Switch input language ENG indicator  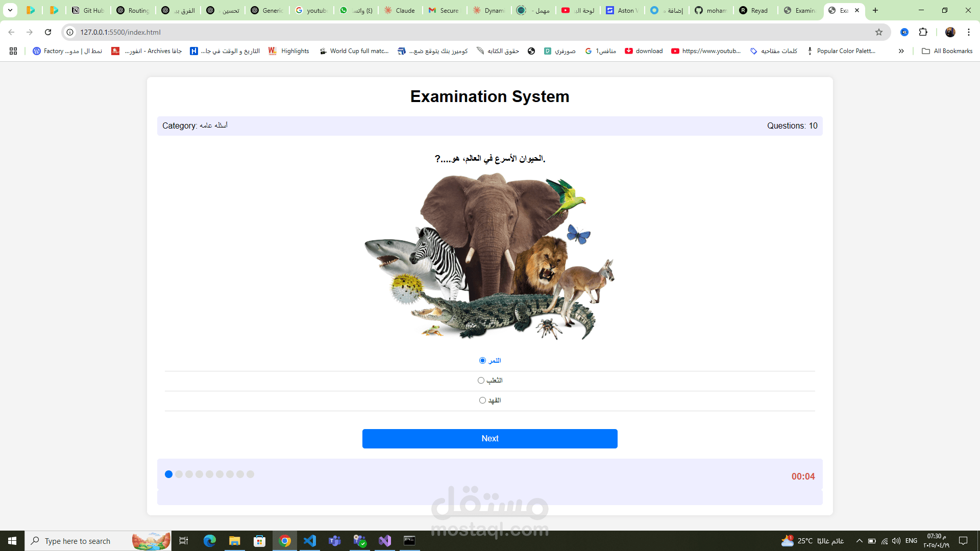[911, 541]
